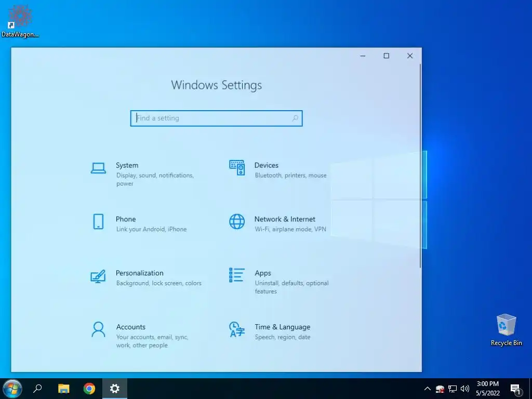This screenshot has height=399, width=532.
Task: Open the Network & Internet globe icon
Action: (237, 221)
